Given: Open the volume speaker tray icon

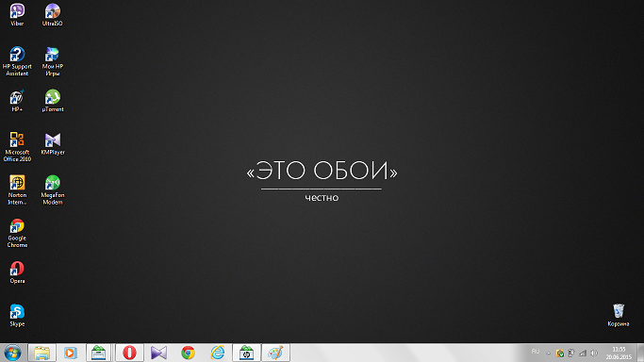Looking at the screenshot, I should pos(594,353).
